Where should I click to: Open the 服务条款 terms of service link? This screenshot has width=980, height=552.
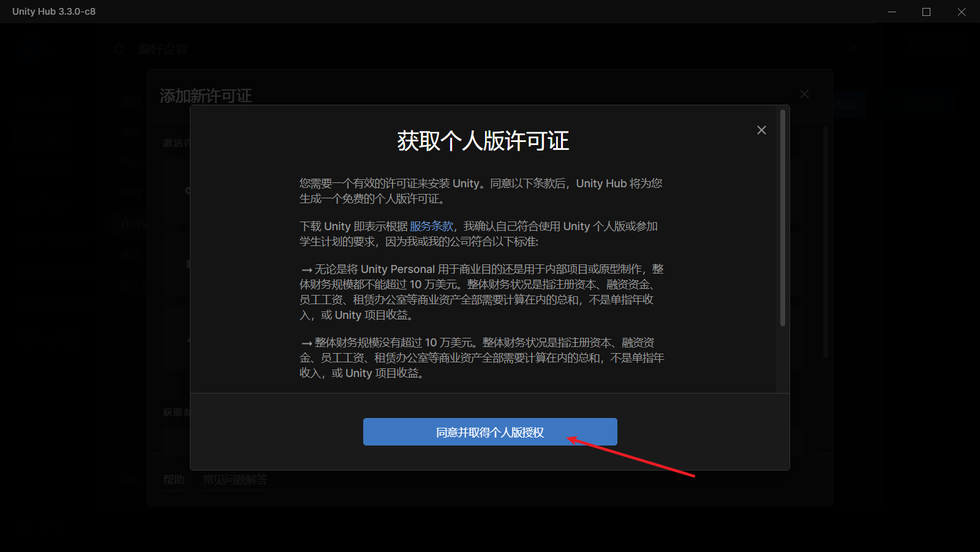click(431, 226)
